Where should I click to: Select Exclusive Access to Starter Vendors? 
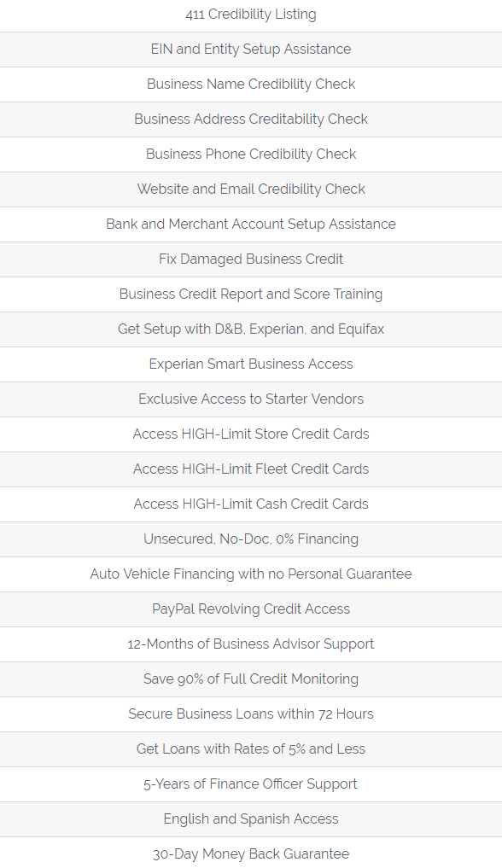pos(251,399)
